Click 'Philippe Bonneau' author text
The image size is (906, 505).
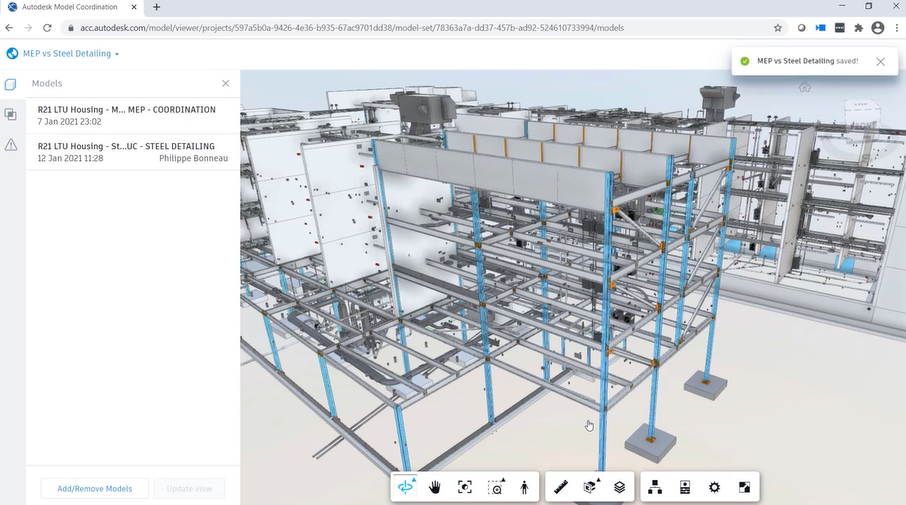(194, 158)
